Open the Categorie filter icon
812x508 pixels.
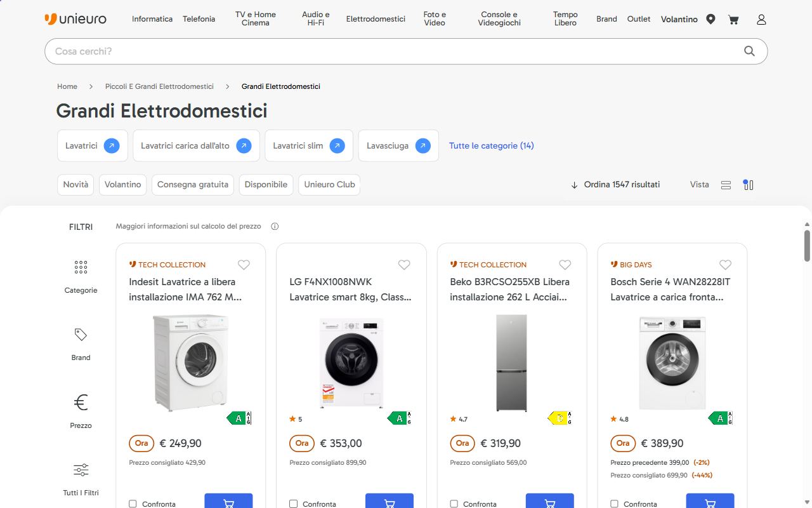point(81,267)
